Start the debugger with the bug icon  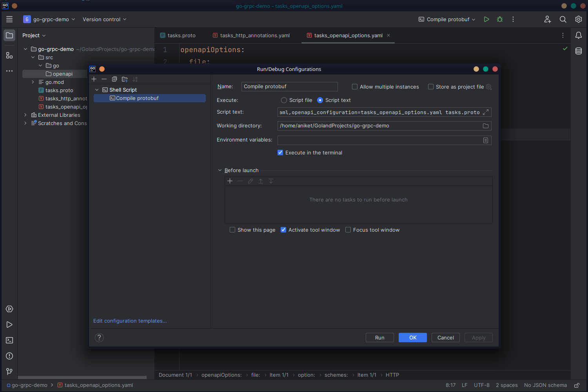click(x=499, y=19)
